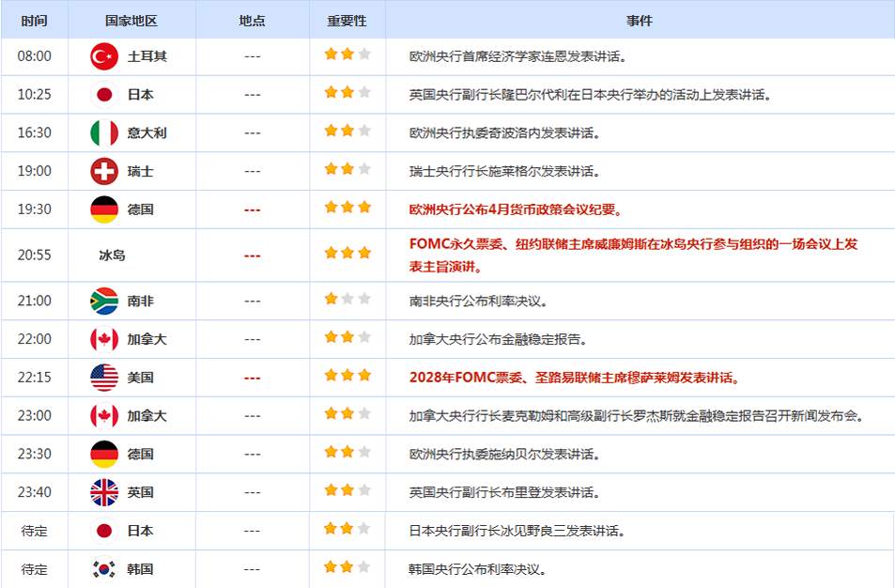
Task: Click the Turkey flag icon
Action: click(x=104, y=56)
